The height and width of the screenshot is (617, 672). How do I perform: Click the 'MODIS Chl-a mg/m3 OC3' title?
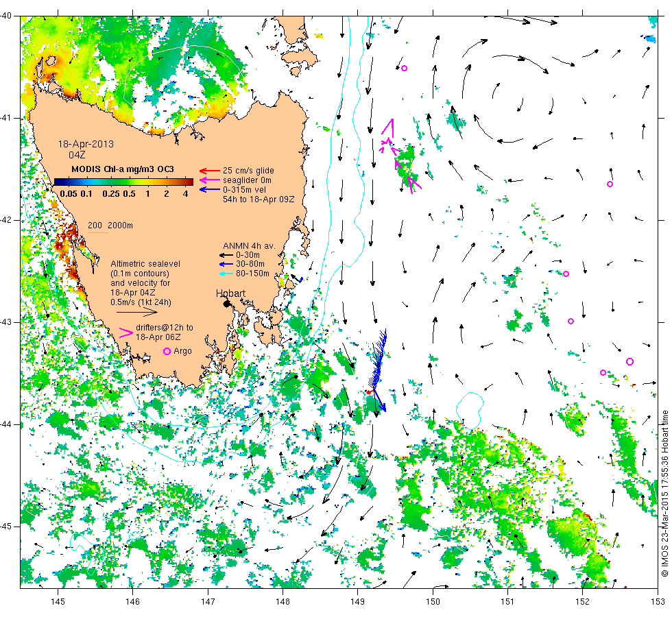[x=123, y=169]
